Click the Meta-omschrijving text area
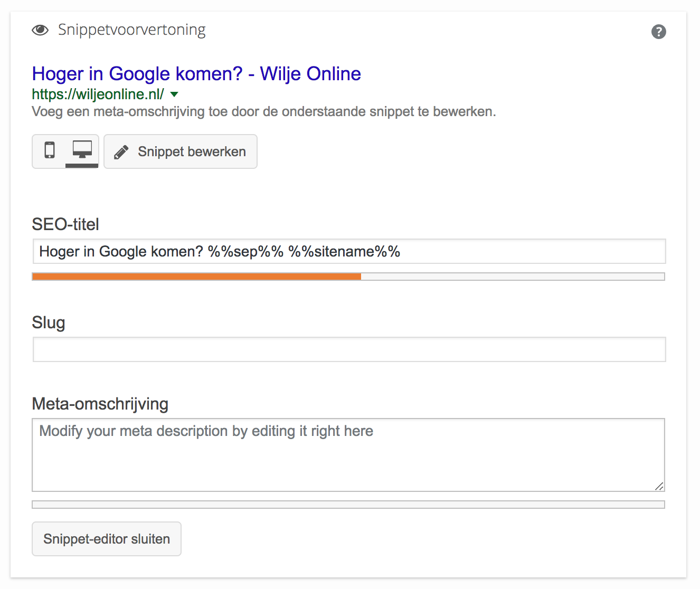The image size is (700, 589). click(348, 455)
